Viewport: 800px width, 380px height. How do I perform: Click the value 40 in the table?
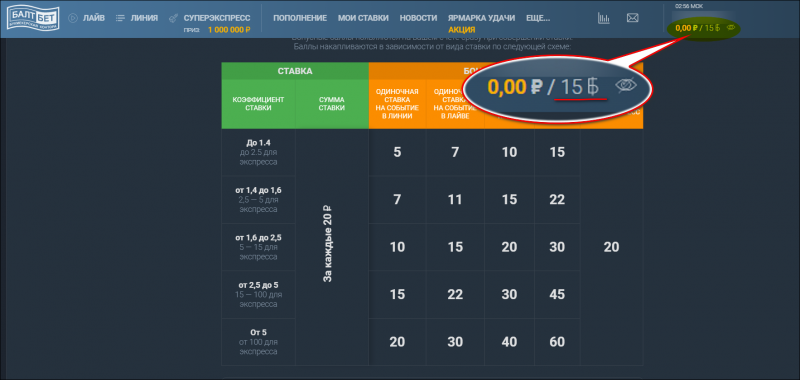(509, 342)
